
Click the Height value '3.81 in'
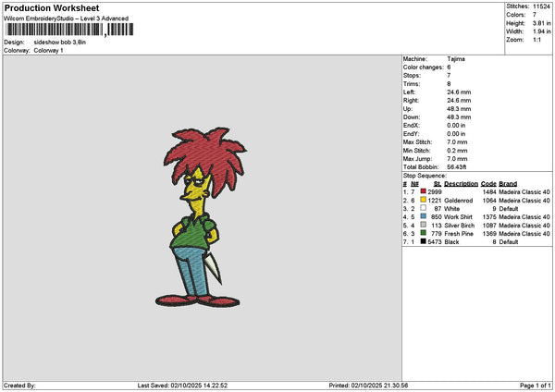[x=541, y=23]
